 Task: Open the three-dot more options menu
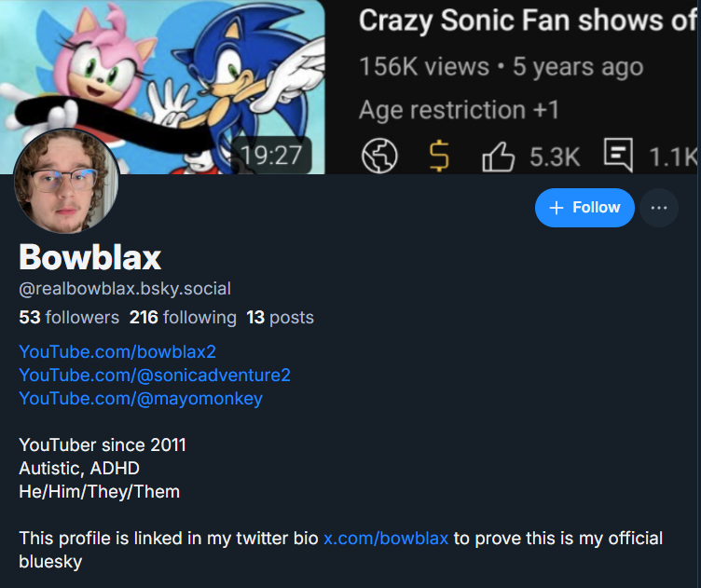659,208
